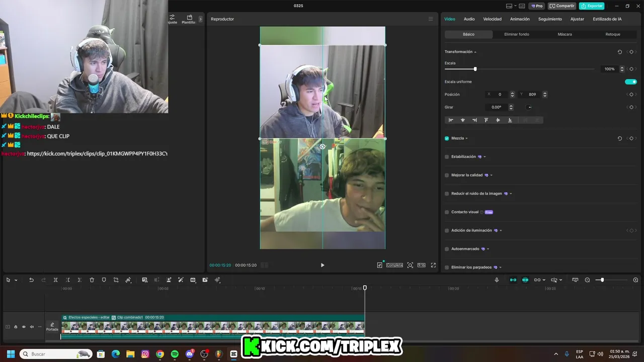644x362 pixels.
Task: Enable the Contacto visual checkbox
Action: click(447, 212)
